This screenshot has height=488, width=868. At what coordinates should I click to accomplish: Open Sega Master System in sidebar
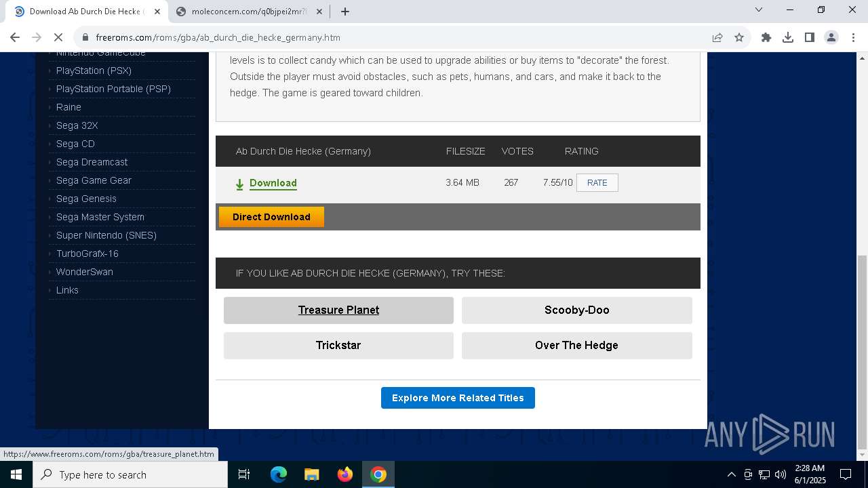[x=100, y=217]
